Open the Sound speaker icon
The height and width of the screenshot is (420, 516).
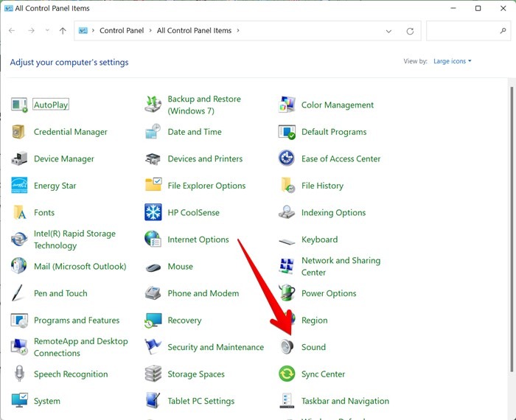(x=287, y=347)
